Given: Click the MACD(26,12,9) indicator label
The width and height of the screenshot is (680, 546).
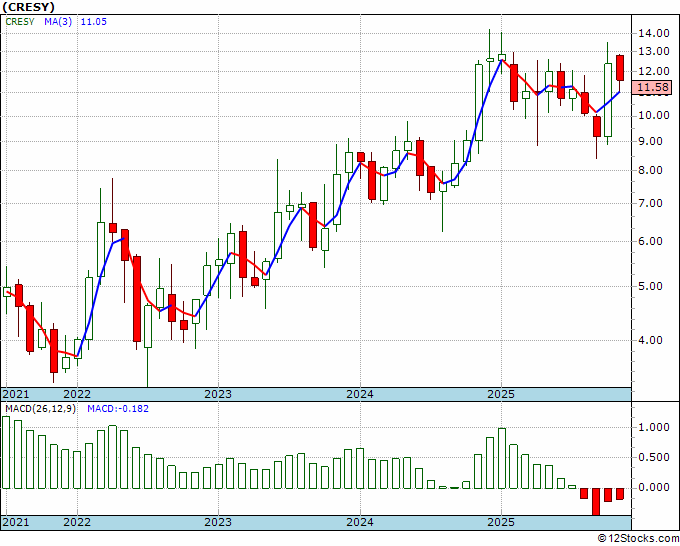Looking at the screenshot, I should click(x=40, y=409).
